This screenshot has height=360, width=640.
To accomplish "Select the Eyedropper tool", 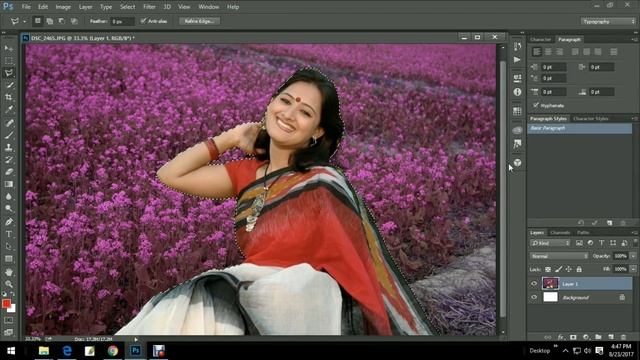I will 9,109.
